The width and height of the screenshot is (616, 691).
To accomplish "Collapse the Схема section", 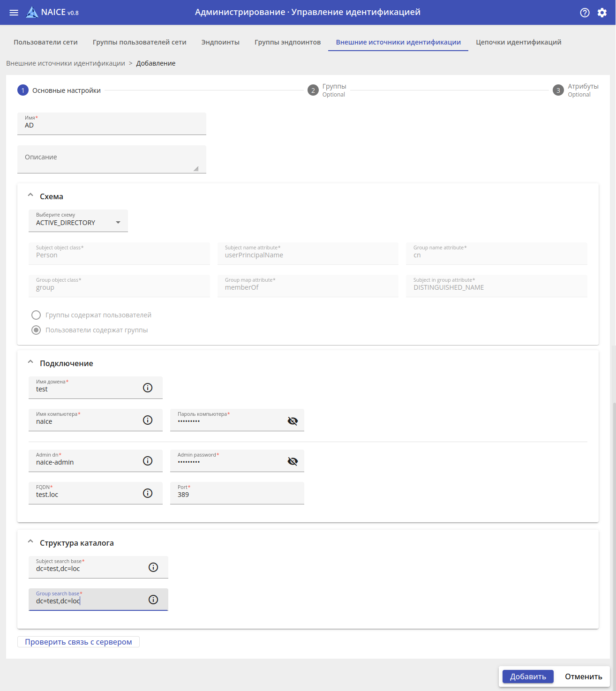I will 30,195.
